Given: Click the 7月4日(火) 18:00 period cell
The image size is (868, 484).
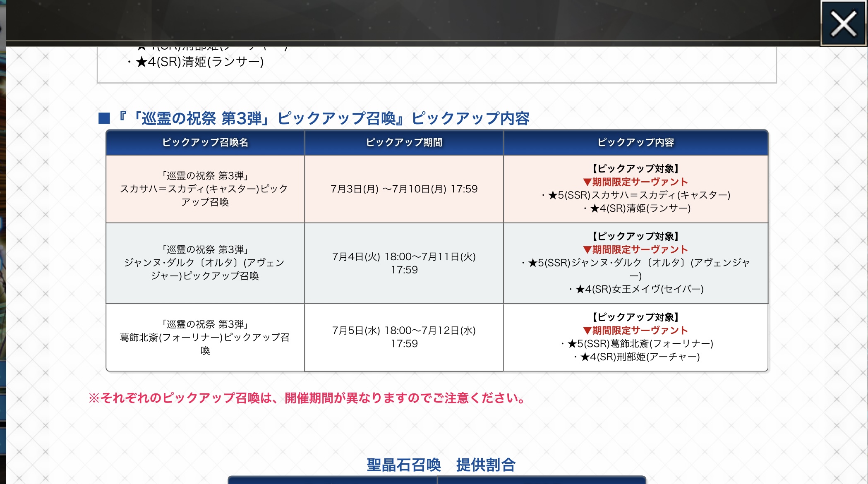Looking at the screenshot, I should pos(404,263).
